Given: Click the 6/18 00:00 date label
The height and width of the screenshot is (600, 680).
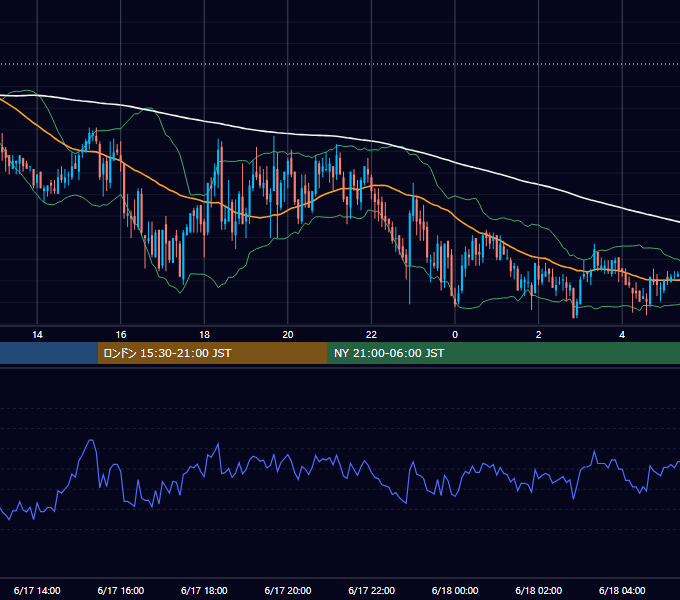Looking at the screenshot, I should click(455, 590).
